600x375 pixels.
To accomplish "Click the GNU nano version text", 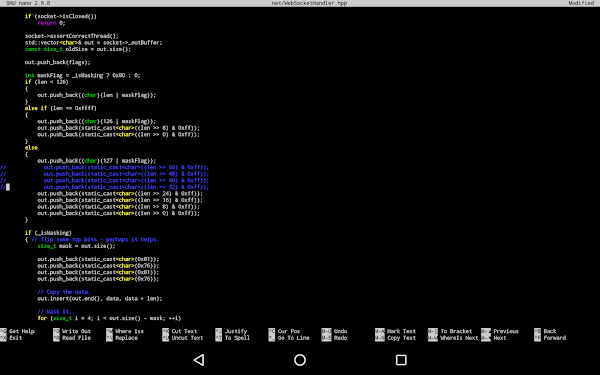I will point(28,3).
